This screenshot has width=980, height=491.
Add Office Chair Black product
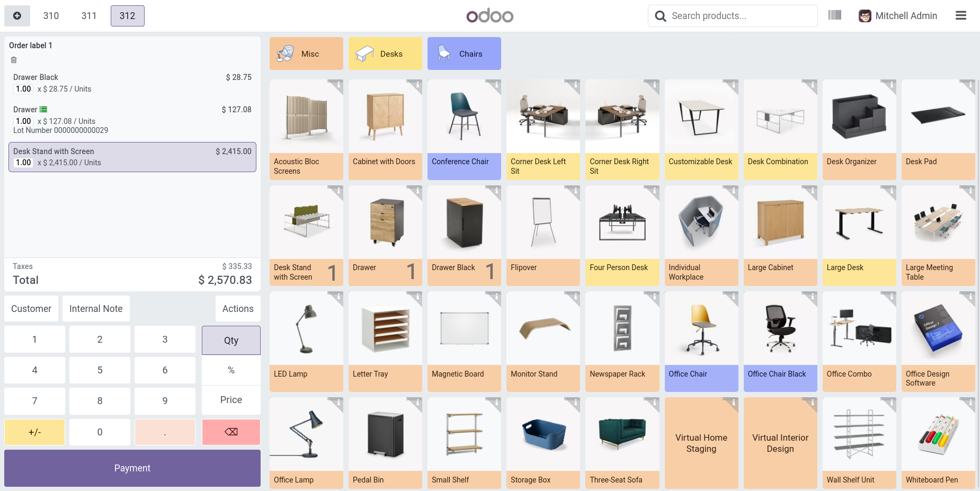coord(780,342)
